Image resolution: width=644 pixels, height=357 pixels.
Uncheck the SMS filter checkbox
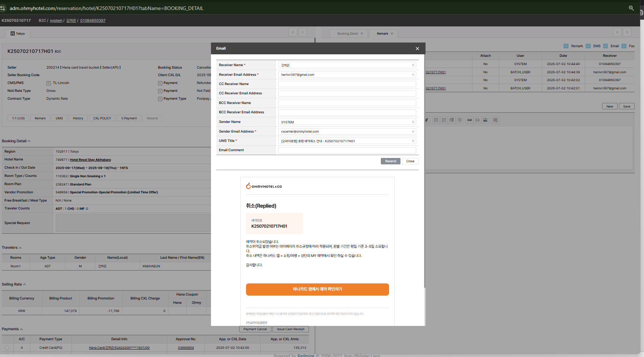point(588,46)
